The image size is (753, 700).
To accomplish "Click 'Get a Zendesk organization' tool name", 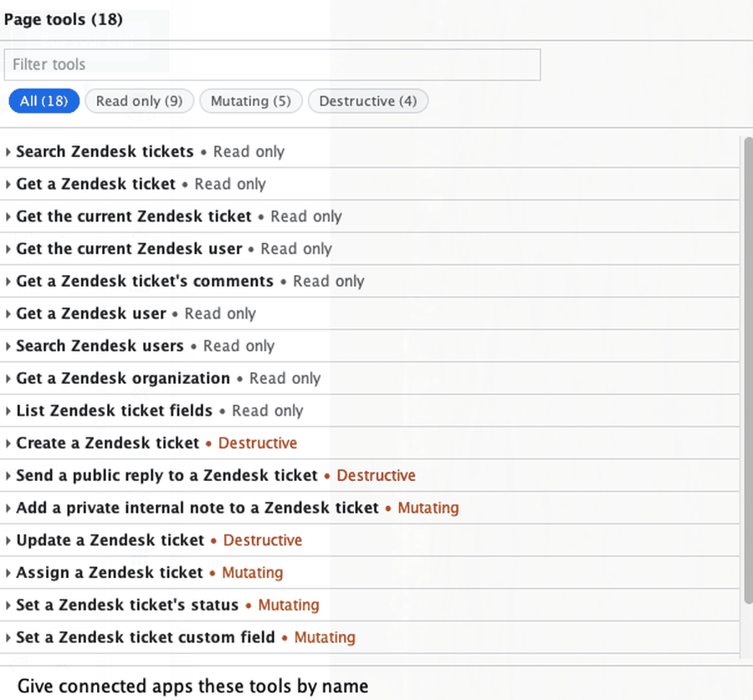I will click(123, 378).
